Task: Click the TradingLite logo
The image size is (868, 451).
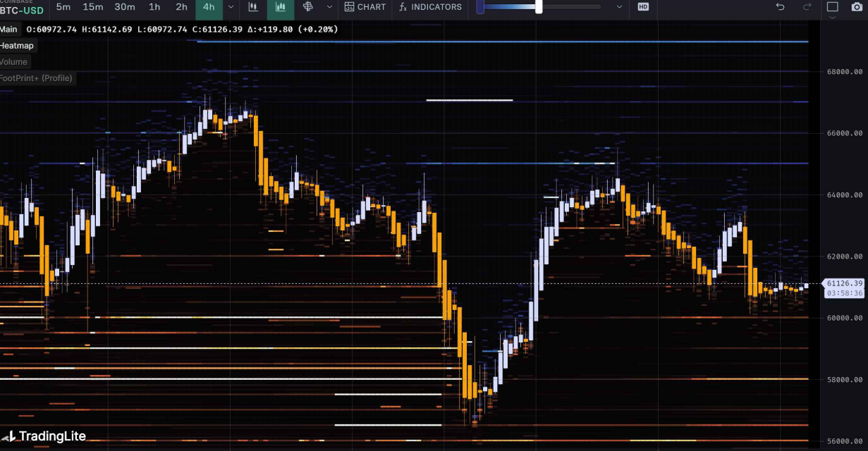Action: coord(44,436)
